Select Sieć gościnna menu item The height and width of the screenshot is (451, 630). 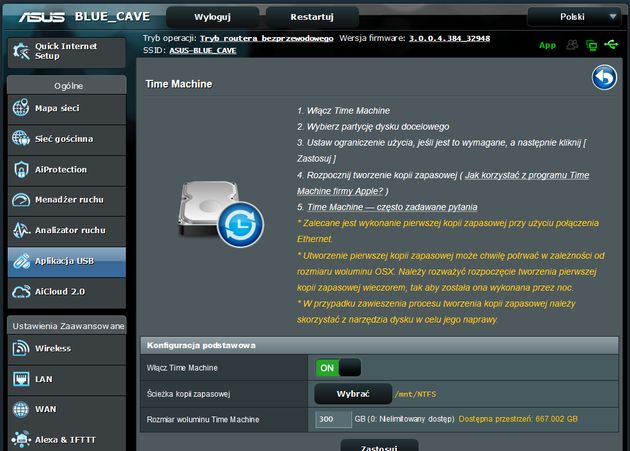(x=67, y=139)
